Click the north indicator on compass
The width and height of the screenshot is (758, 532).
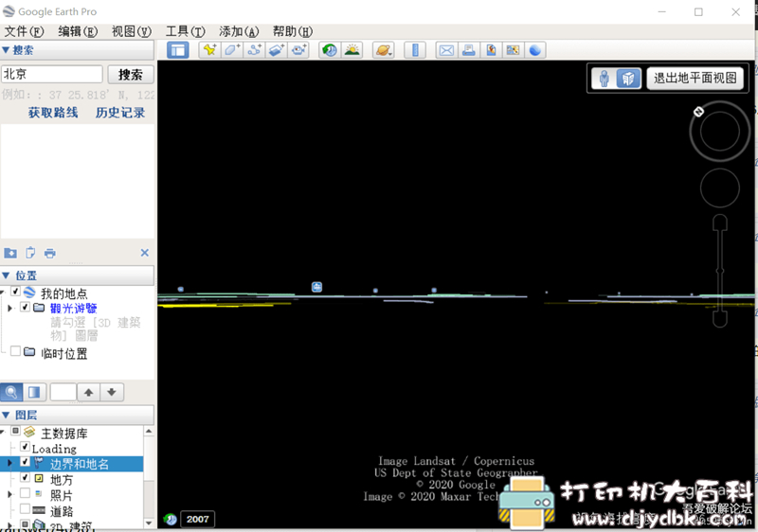pyautogui.click(x=698, y=112)
